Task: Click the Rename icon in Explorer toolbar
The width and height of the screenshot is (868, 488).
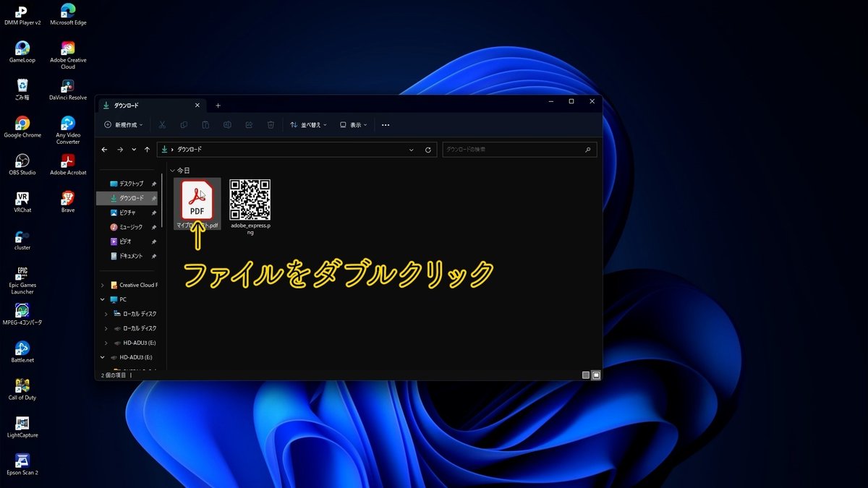Action: click(x=227, y=125)
